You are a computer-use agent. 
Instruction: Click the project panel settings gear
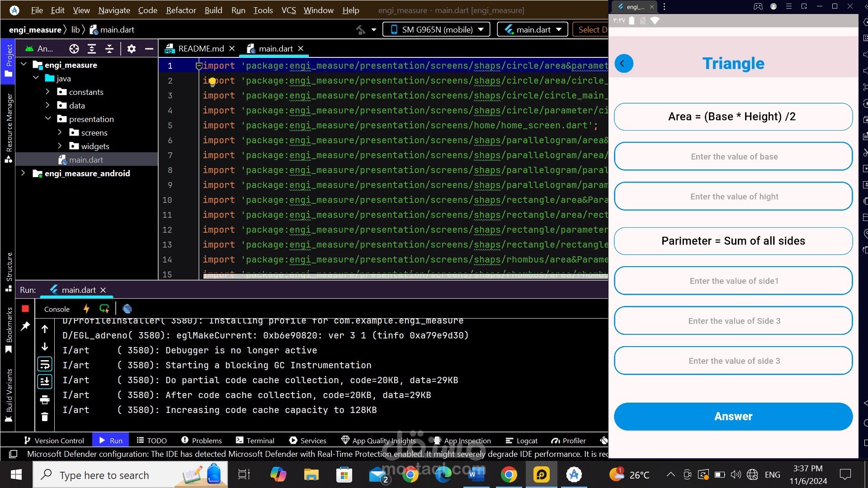[132, 49]
